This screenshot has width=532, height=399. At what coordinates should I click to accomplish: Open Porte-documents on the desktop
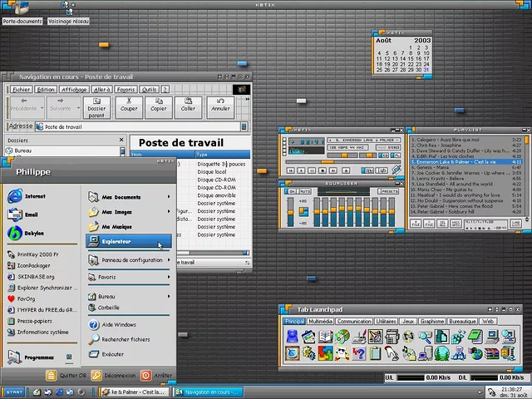pyautogui.click(x=22, y=21)
